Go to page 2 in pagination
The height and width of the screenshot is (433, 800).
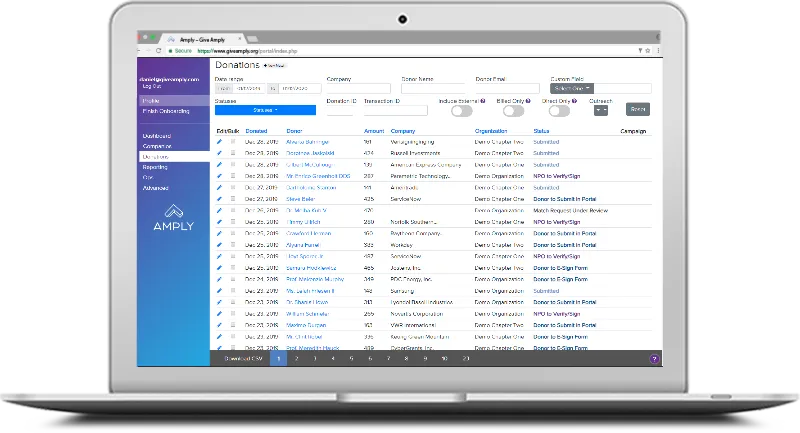[x=296, y=359]
